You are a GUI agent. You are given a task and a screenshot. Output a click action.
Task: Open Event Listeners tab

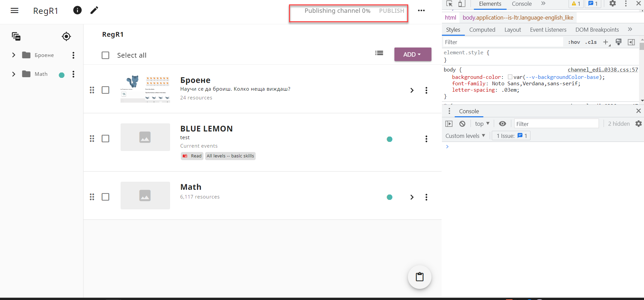point(548,30)
